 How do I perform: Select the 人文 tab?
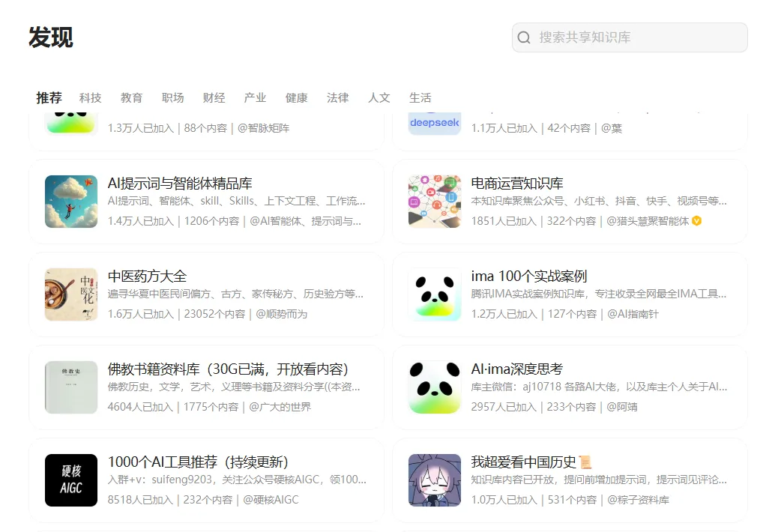click(379, 97)
